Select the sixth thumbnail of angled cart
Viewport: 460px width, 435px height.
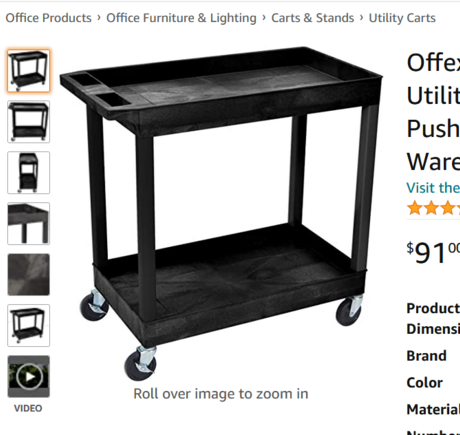point(29,325)
